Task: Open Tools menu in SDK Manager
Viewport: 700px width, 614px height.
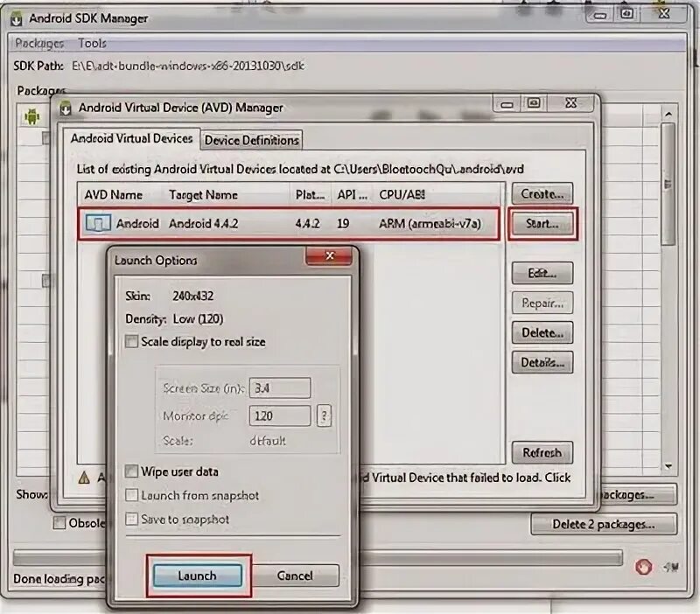Action: (92, 43)
